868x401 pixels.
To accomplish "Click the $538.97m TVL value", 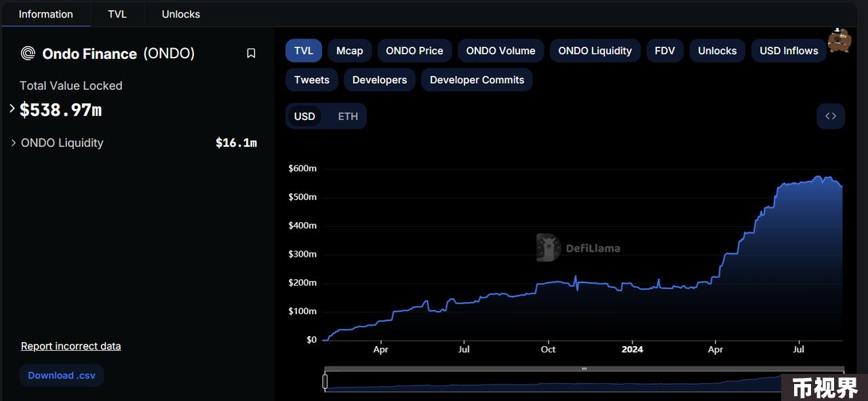I will pyautogui.click(x=60, y=110).
